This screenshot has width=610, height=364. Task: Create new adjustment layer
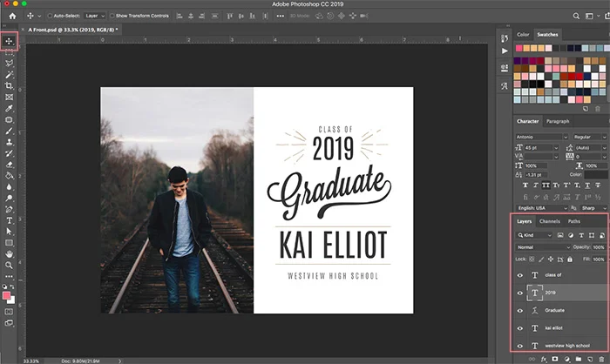coord(566,359)
